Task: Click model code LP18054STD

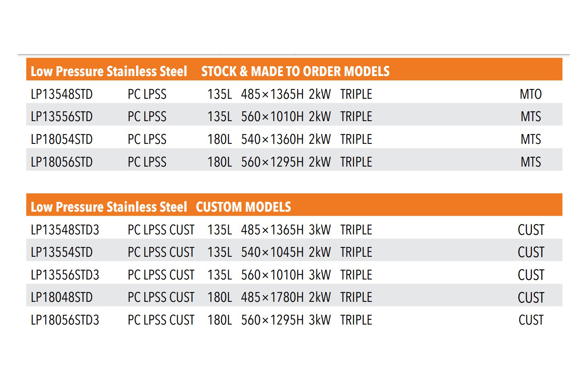Action: pyautogui.click(x=62, y=139)
